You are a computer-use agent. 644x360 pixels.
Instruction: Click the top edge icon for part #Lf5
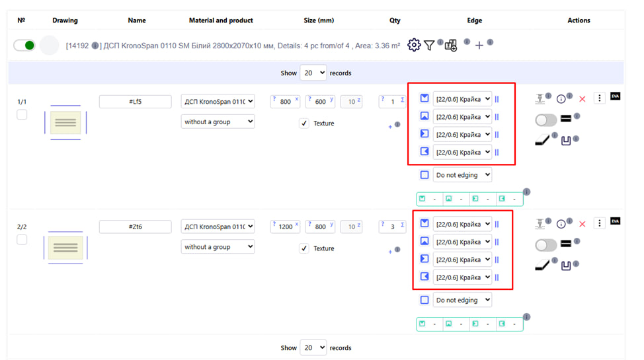[x=424, y=98]
